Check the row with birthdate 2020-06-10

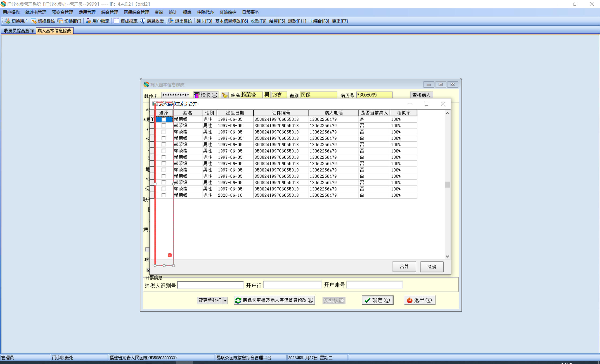[164, 195]
